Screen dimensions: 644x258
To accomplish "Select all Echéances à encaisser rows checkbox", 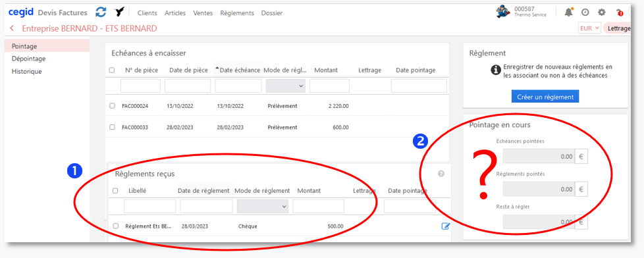I will point(112,70).
